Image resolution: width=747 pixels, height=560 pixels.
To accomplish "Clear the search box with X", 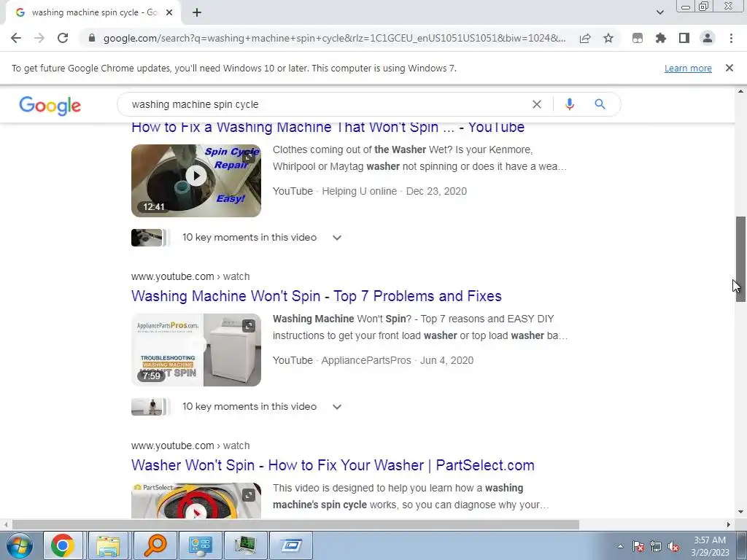I will point(536,104).
